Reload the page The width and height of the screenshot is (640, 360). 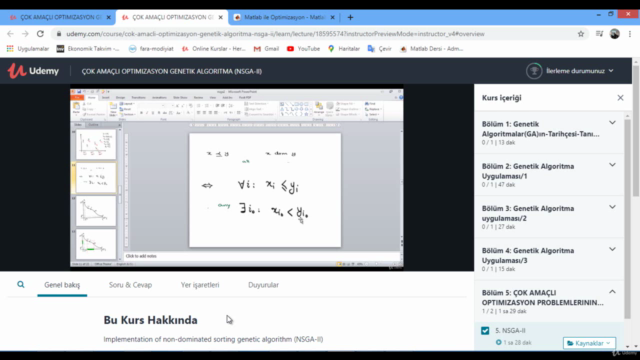point(40,34)
